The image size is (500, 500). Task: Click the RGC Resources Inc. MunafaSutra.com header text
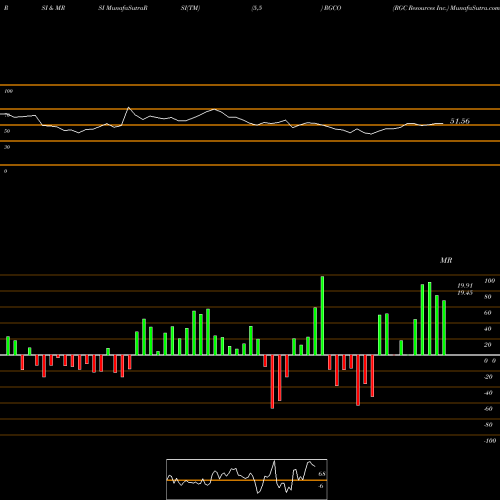tap(446, 8)
